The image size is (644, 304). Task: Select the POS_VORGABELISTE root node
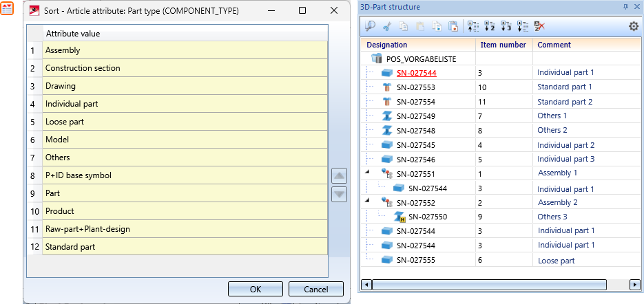422,59
